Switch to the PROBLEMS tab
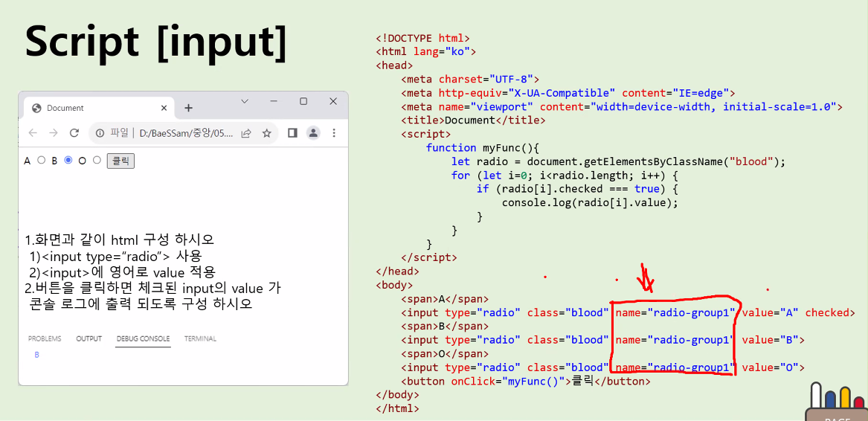Screen dimensions: 868x421 coord(45,338)
